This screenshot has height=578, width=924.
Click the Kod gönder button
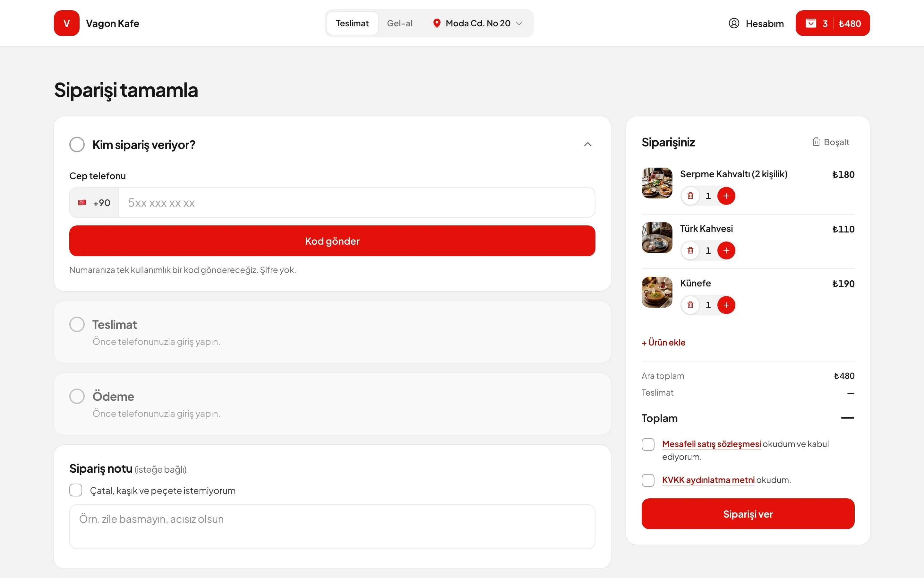[332, 241]
